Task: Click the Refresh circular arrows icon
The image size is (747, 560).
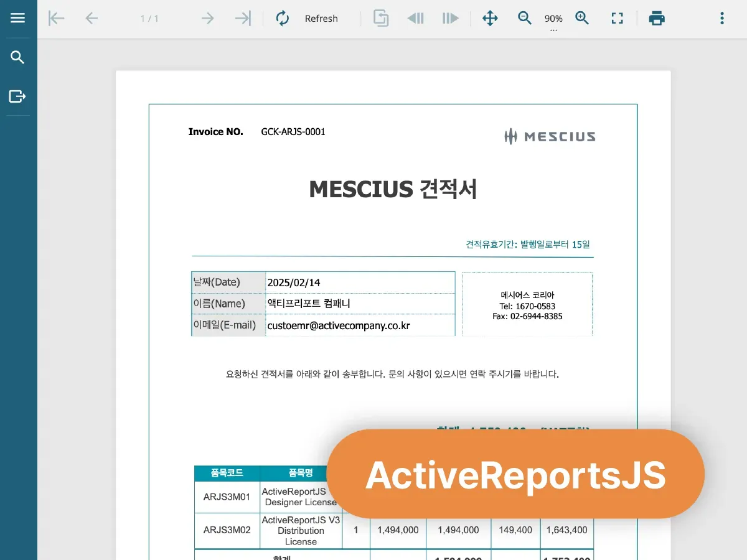Action: click(x=283, y=19)
